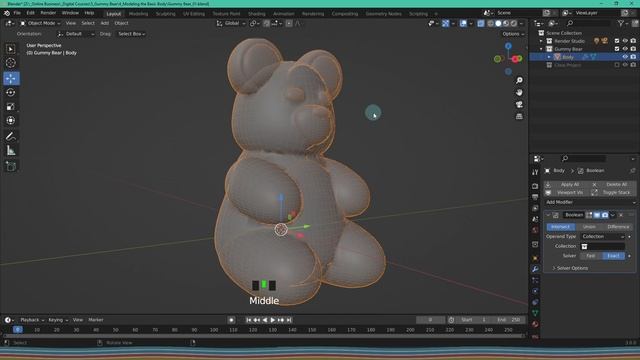Click the pan view hand icon

519,93
